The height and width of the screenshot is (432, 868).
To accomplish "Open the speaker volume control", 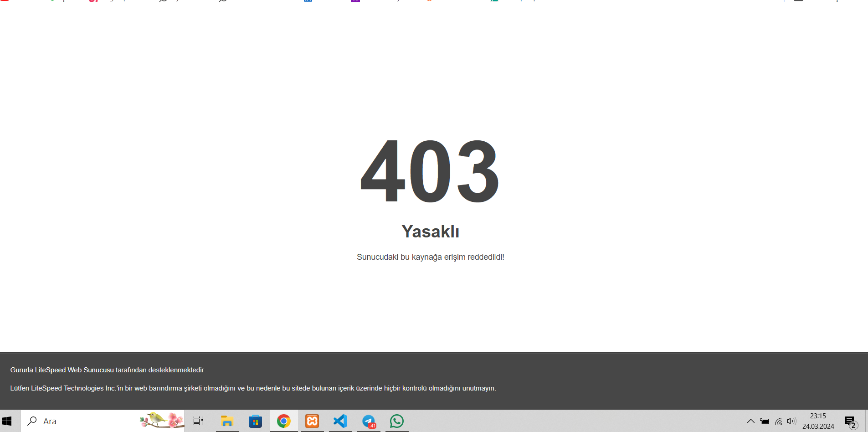I will (791, 421).
